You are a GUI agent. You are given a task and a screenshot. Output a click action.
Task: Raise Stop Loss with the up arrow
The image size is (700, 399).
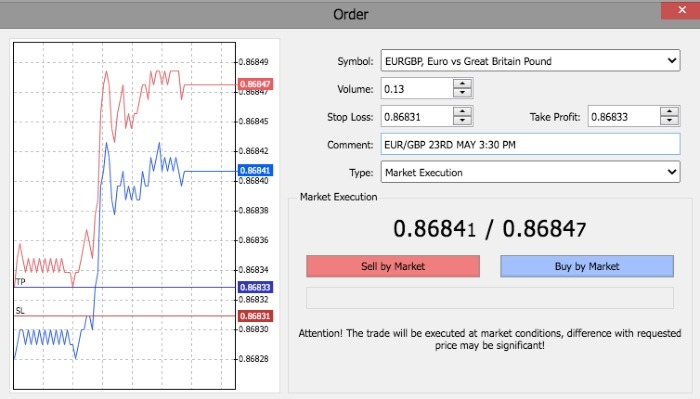pyautogui.click(x=462, y=112)
